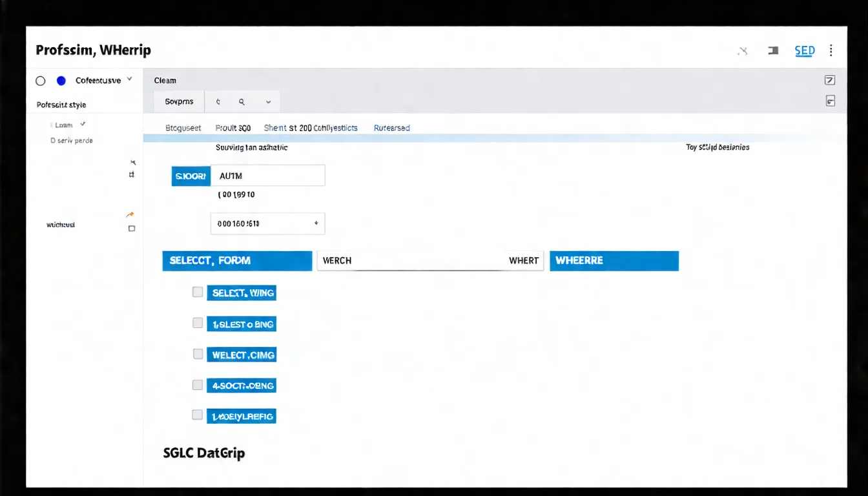Click the top-right expand panel icon
Image resolution: width=868 pixels, height=496 pixels.
[830, 80]
